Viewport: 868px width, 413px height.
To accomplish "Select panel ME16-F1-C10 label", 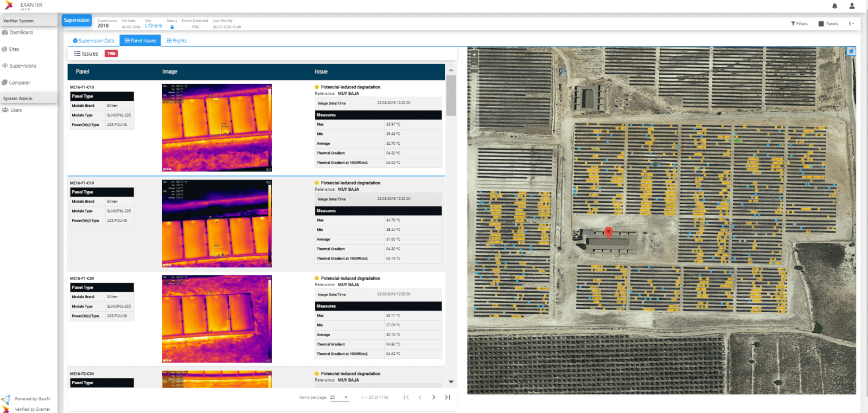I will (82, 87).
